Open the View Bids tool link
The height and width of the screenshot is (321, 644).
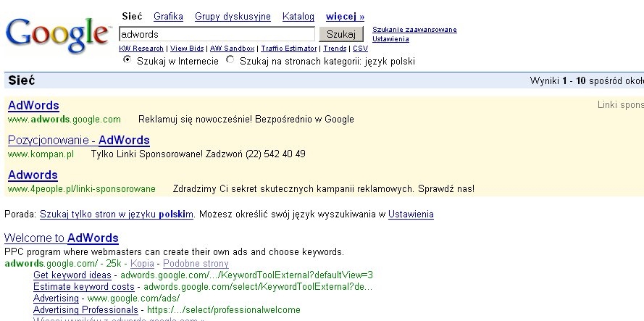(187, 49)
